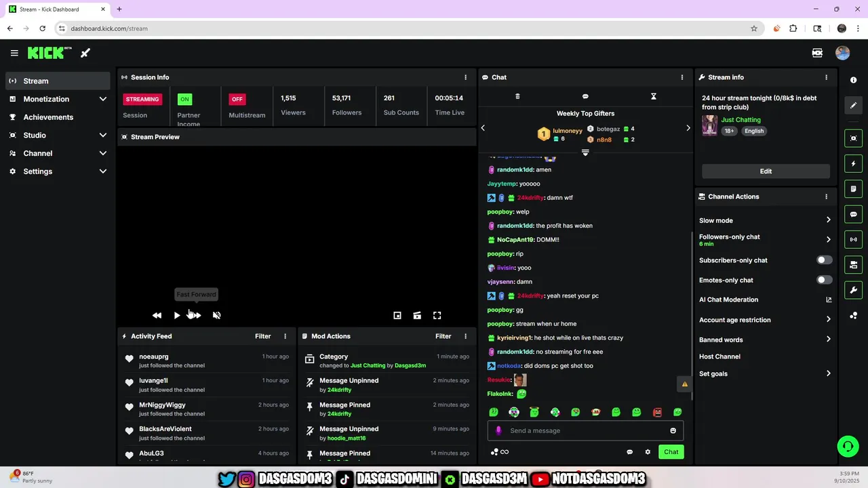Viewport: 868px width, 488px height.
Task: Play the stream preview
Action: click(177, 315)
